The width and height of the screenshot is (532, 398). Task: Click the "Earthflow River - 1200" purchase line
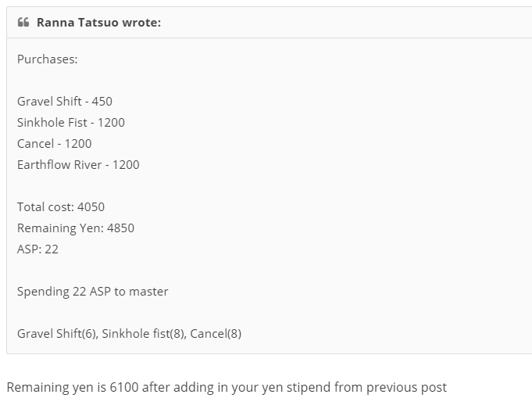point(78,165)
